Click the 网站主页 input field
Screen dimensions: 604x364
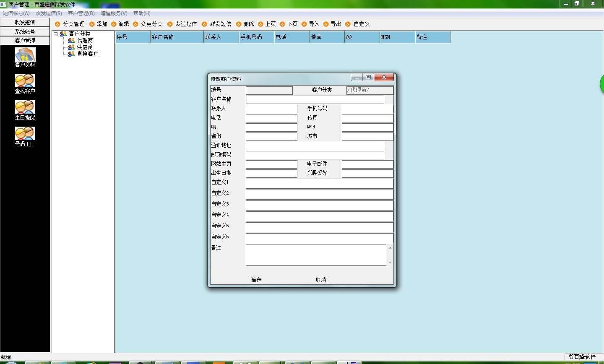click(x=271, y=164)
